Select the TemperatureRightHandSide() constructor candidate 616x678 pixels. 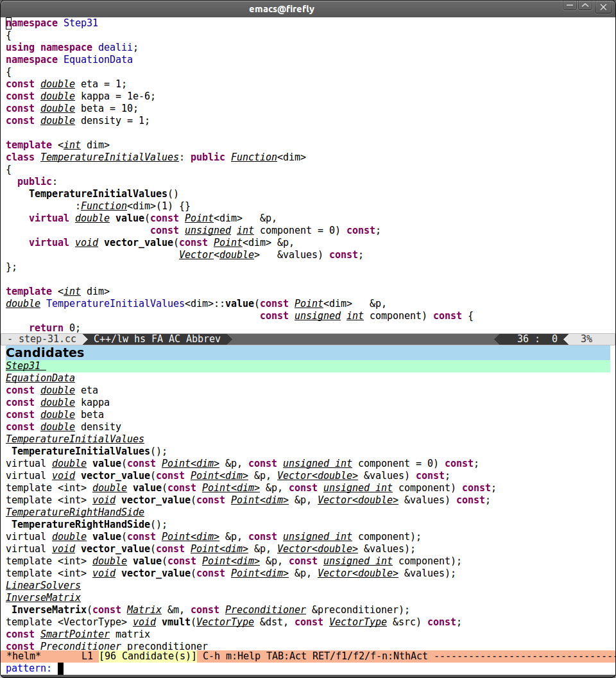(89, 524)
